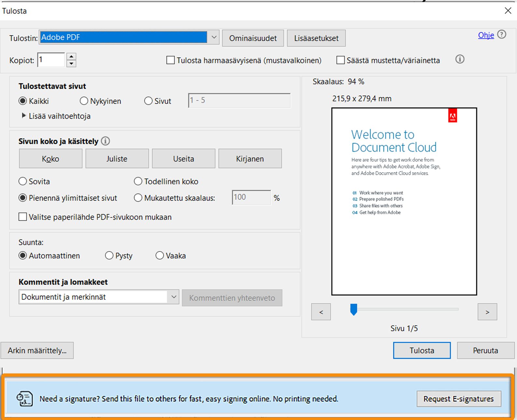Open the Ohje help link
This screenshot has height=420, width=517.
click(486, 35)
